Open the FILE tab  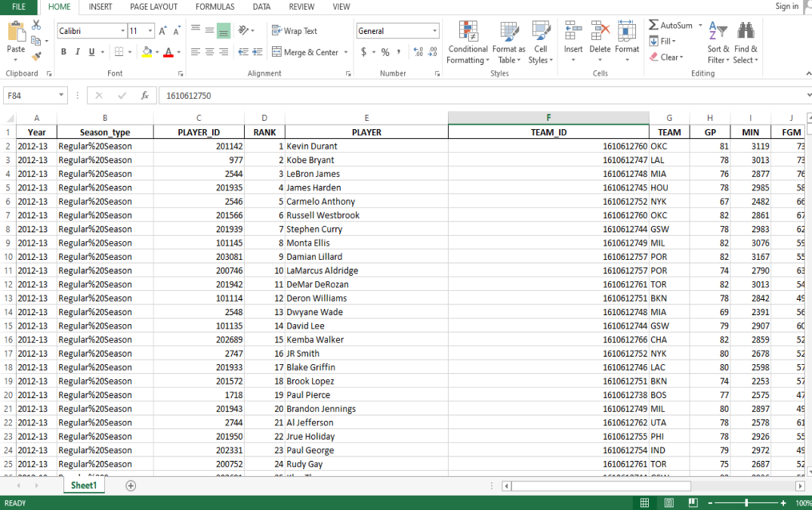pos(19,7)
